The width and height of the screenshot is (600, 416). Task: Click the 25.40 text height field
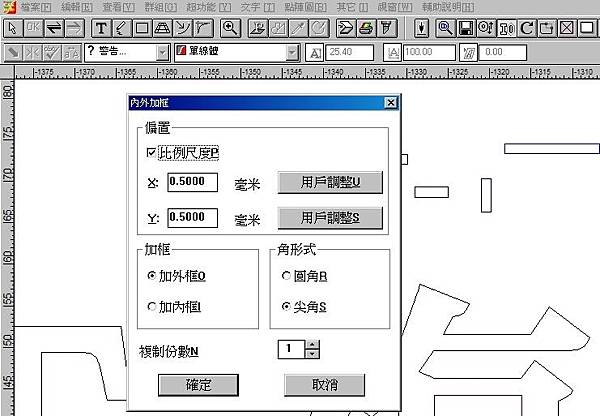click(349, 52)
